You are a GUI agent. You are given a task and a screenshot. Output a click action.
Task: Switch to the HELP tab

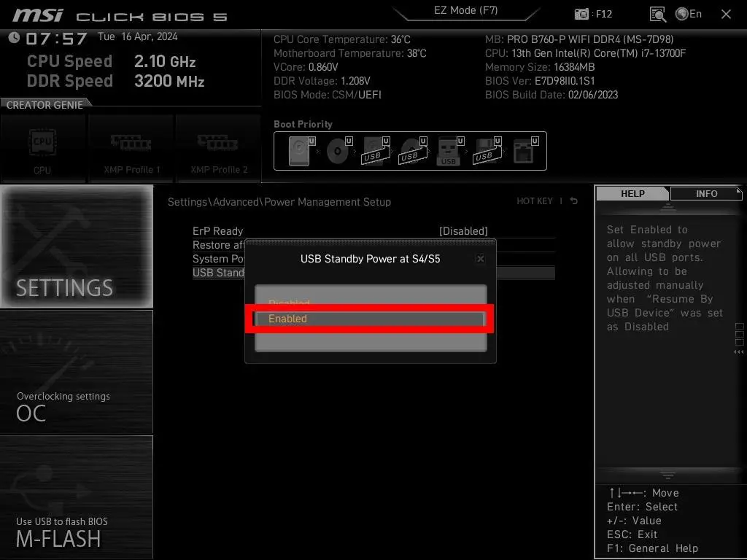pyautogui.click(x=632, y=193)
